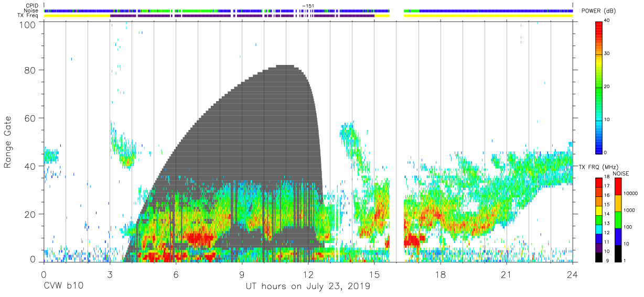Click the CPID label at top left
The image size is (644, 297).
tap(33, 6)
